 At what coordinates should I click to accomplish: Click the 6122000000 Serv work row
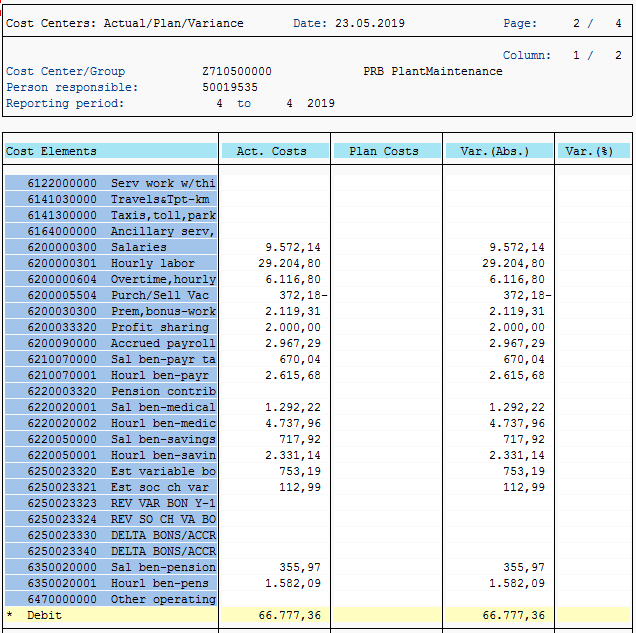[111, 183]
